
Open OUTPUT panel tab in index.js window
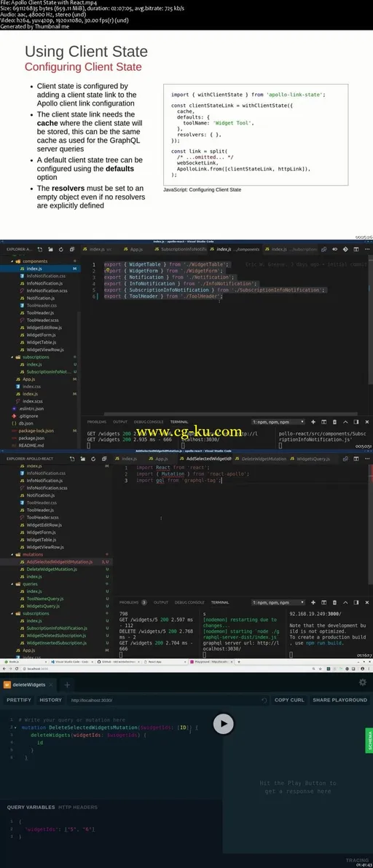(120, 422)
